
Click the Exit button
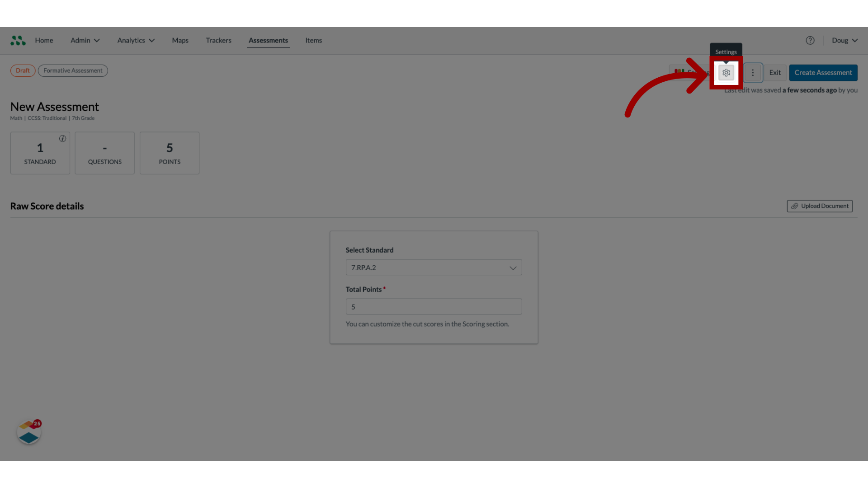[x=775, y=72]
